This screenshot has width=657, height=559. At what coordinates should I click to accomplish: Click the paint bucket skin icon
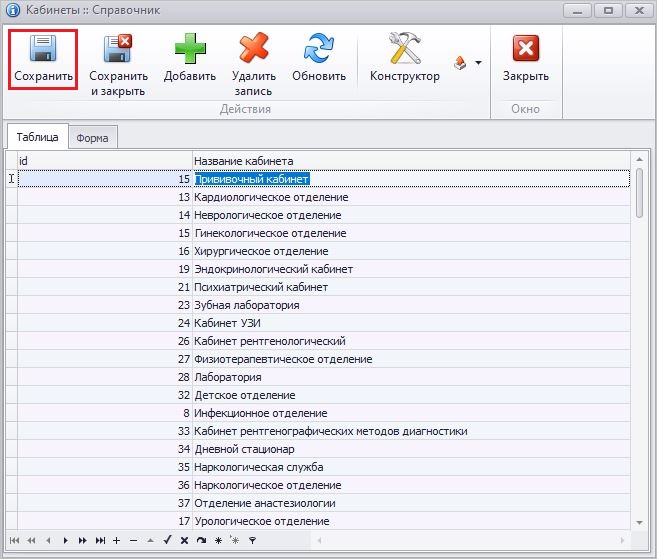tap(460, 63)
